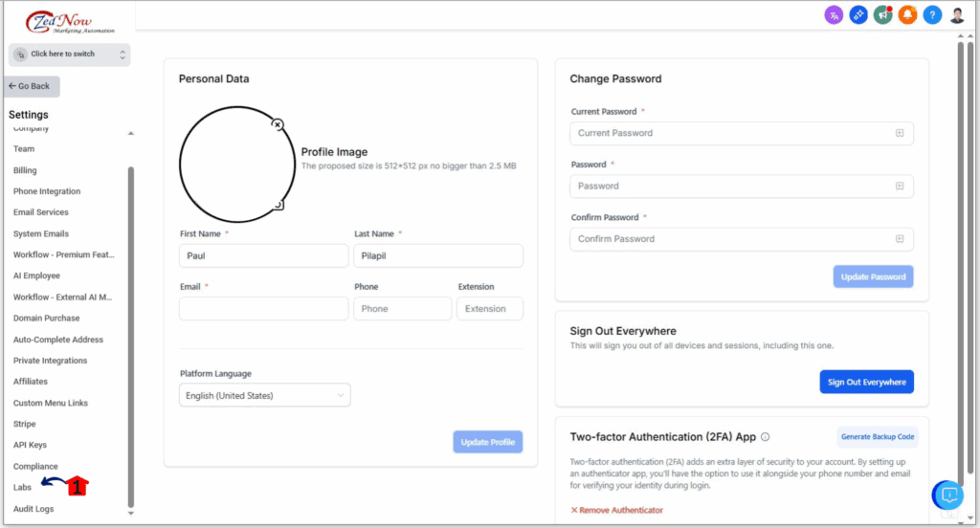980x528 pixels.
Task: Click the blue question mark help icon
Action: pyautogui.click(x=932, y=15)
